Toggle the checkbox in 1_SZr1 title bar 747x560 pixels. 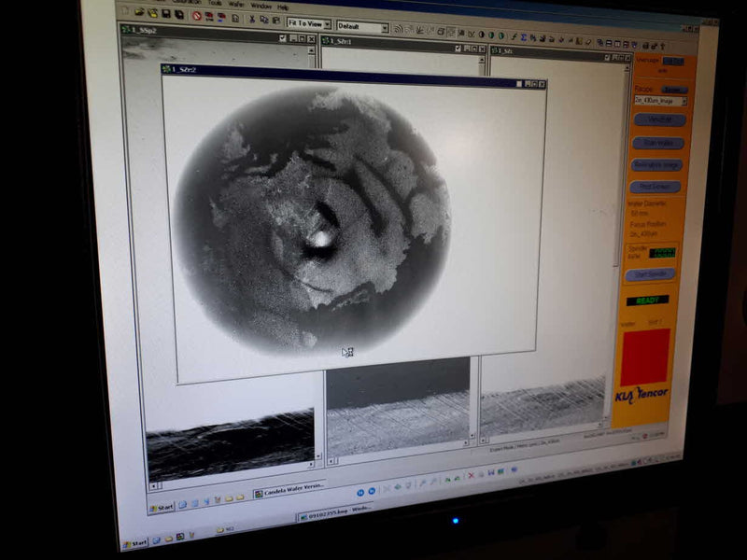pyautogui.click(x=458, y=49)
